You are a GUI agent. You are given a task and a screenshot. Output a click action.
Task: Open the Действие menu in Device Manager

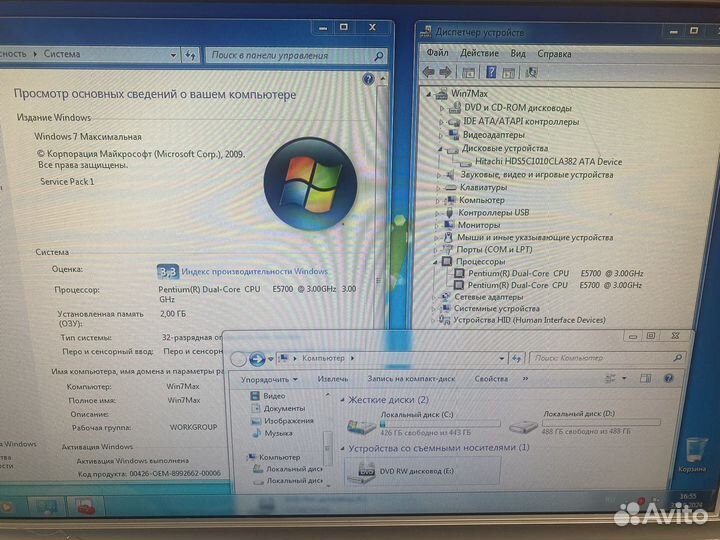pyautogui.click(x=480, y=53)
